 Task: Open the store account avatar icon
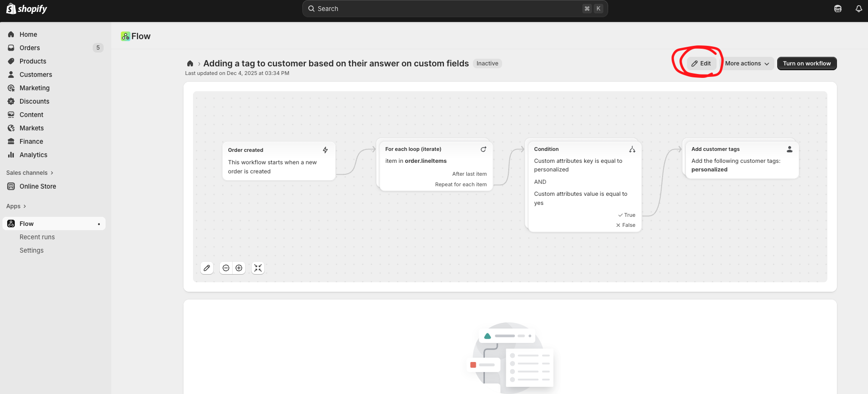coord(838,9)
